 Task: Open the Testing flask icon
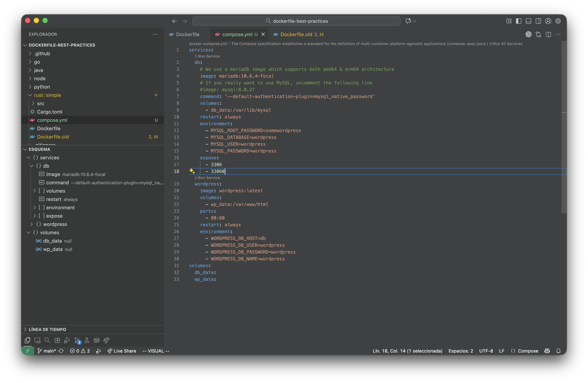tap(87, 340)
